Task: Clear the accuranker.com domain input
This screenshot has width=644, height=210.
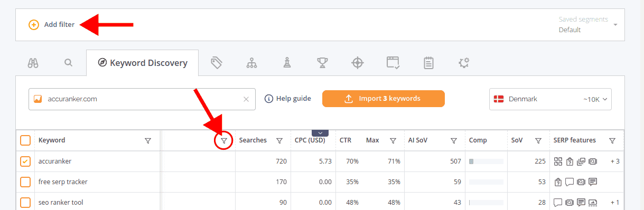Action: [x=246, y=99]
